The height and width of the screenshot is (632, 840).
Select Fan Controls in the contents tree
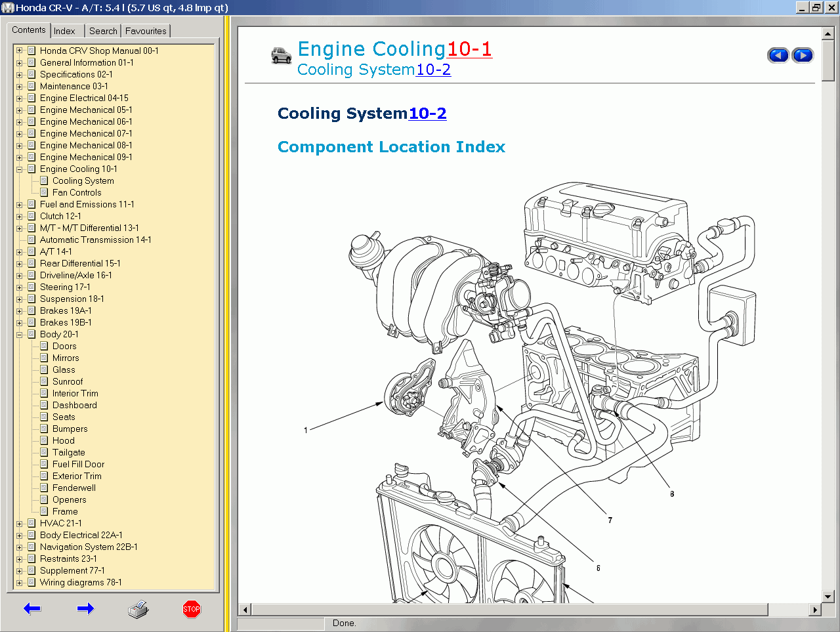[x=77, y=192]
